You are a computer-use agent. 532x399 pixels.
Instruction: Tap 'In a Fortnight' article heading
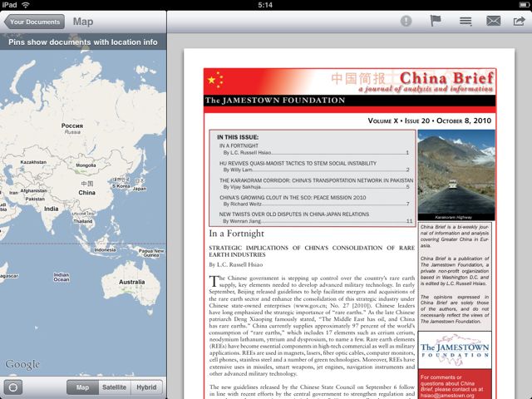click(236, 234)
